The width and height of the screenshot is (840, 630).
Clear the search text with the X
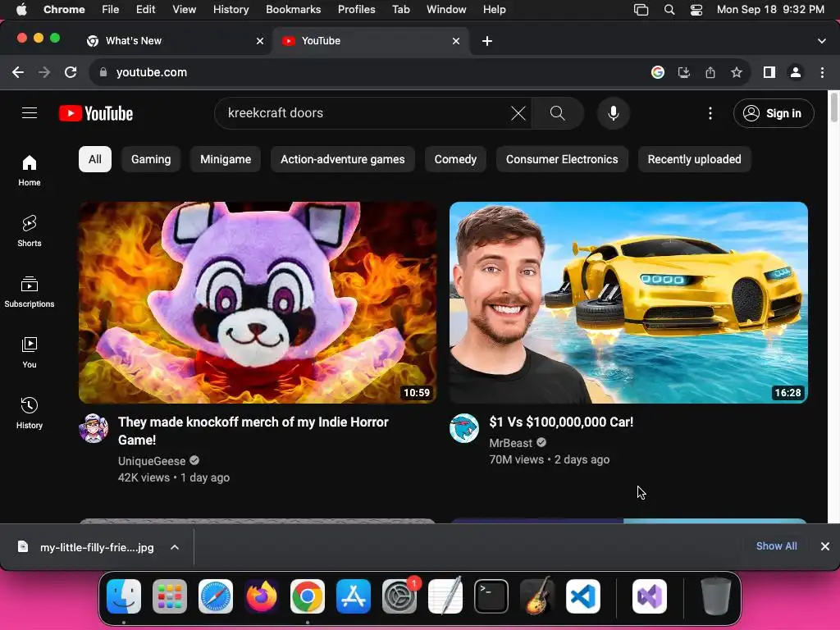(x=518, y=113)
